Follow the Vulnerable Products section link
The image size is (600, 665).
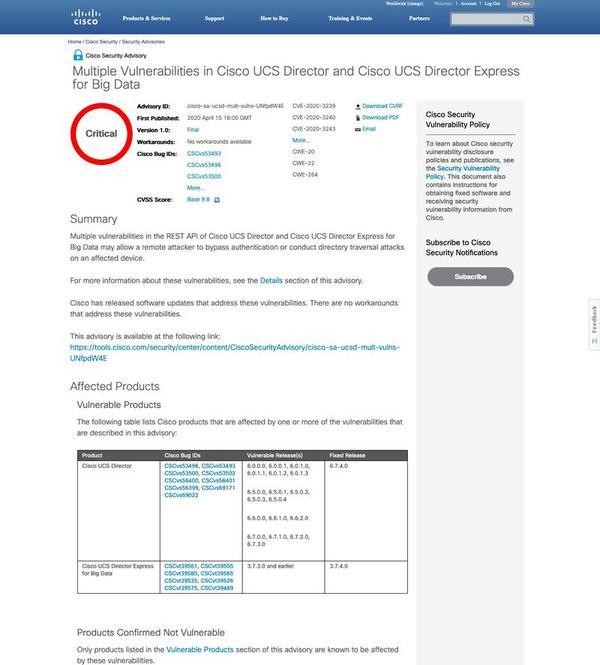tap(200, 649)
